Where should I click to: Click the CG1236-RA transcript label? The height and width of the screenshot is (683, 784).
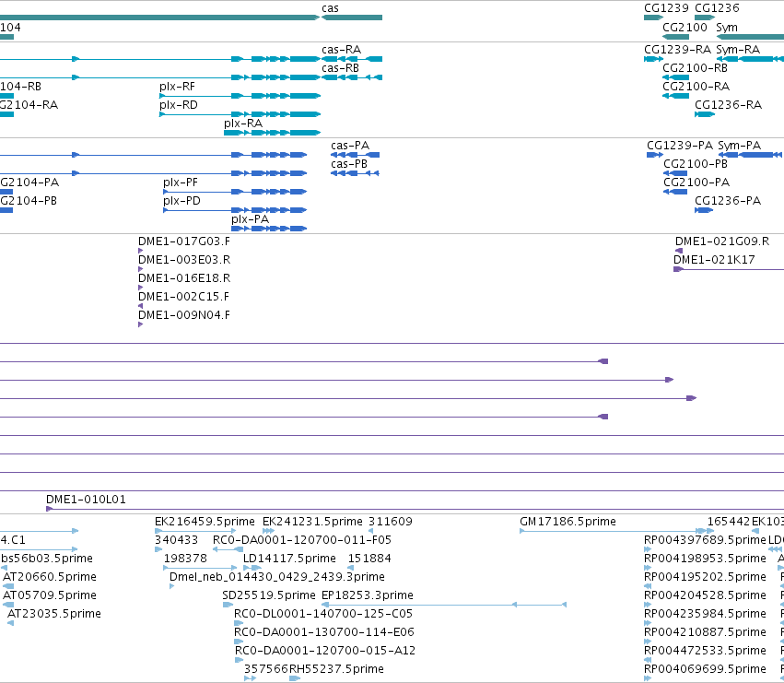729,105
